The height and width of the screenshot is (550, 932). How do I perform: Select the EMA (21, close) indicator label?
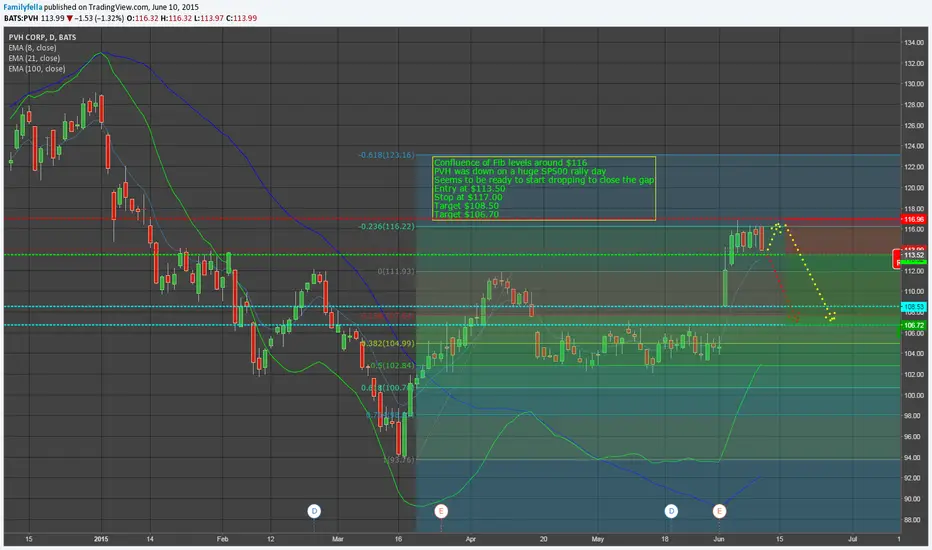(x=34, y=58)
